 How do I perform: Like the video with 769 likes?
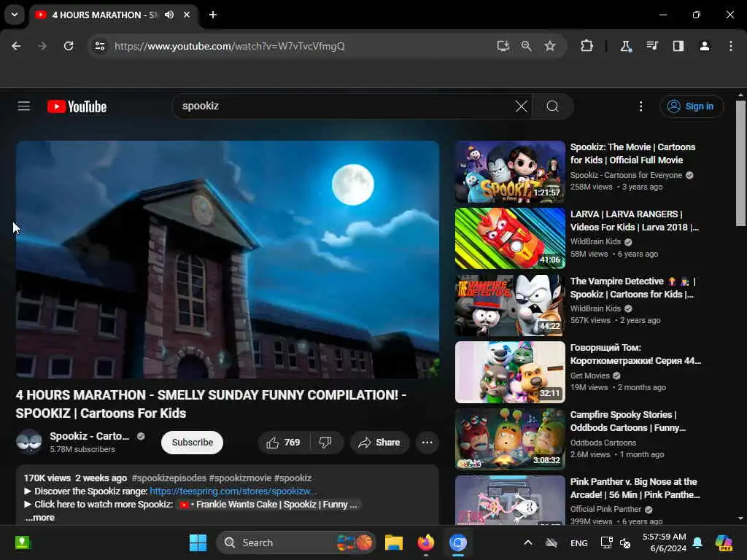point(284,443)
